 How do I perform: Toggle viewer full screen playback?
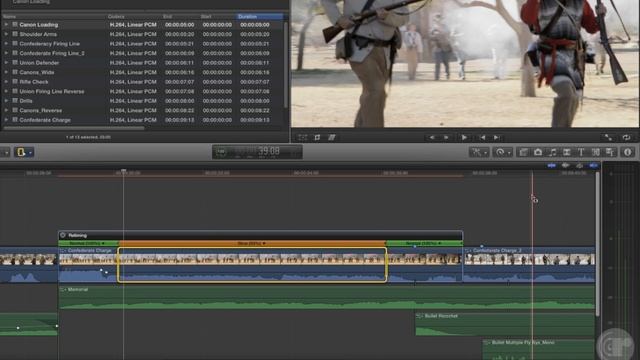(608, 138)
